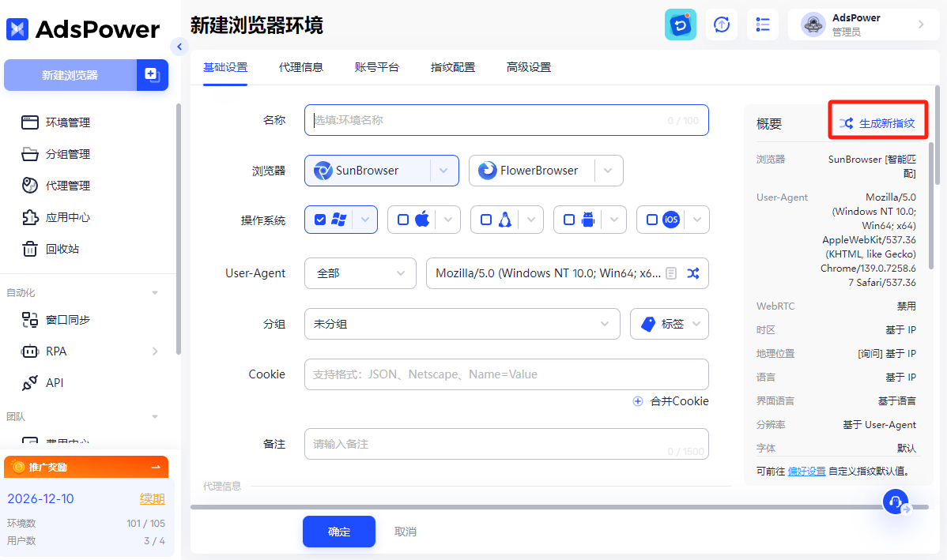Click the sidebar's vertical scrollbar

[178, 229]
